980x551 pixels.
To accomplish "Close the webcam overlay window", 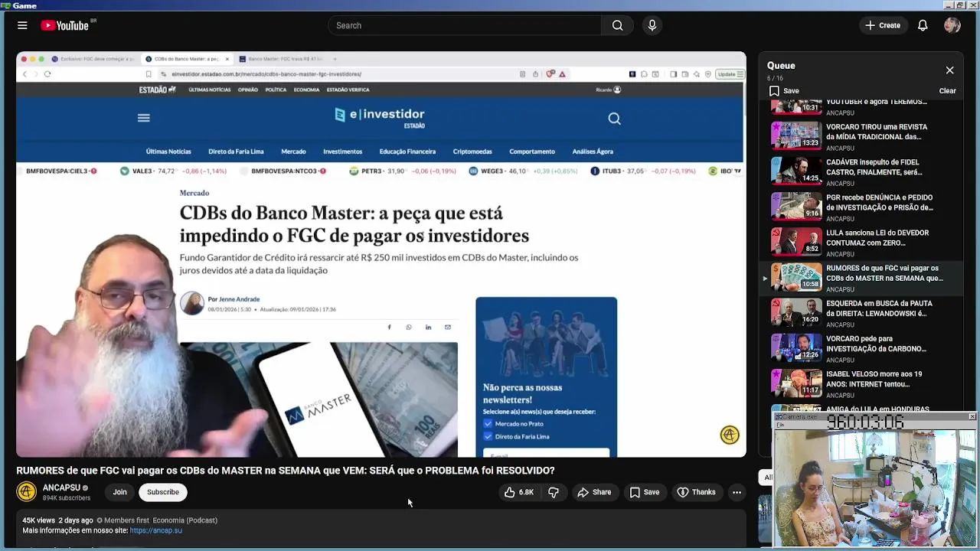I will [x=972, y=416].
